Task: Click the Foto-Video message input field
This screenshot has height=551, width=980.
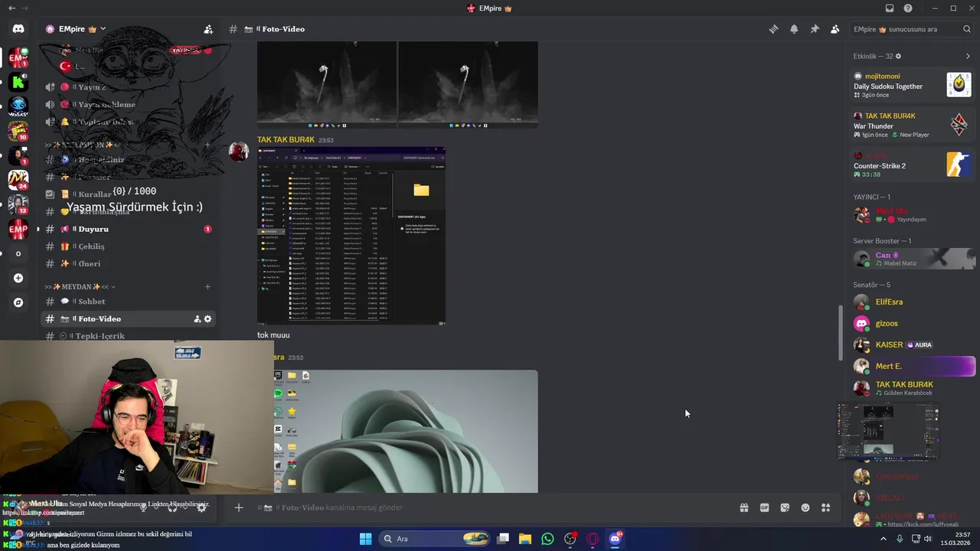Action: (490, 507)
